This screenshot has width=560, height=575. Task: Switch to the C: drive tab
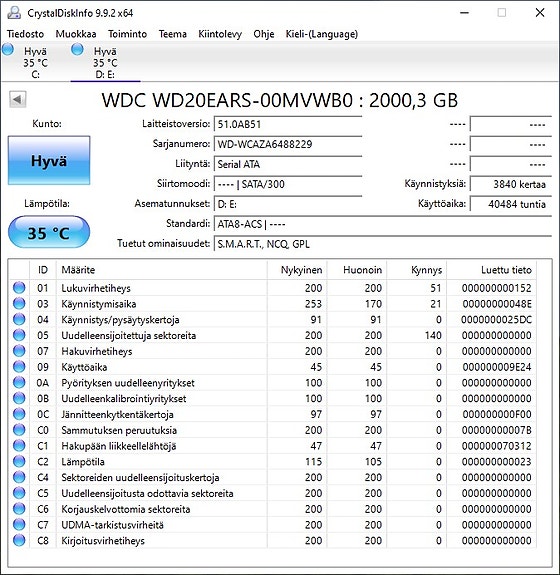pos(35,62)
